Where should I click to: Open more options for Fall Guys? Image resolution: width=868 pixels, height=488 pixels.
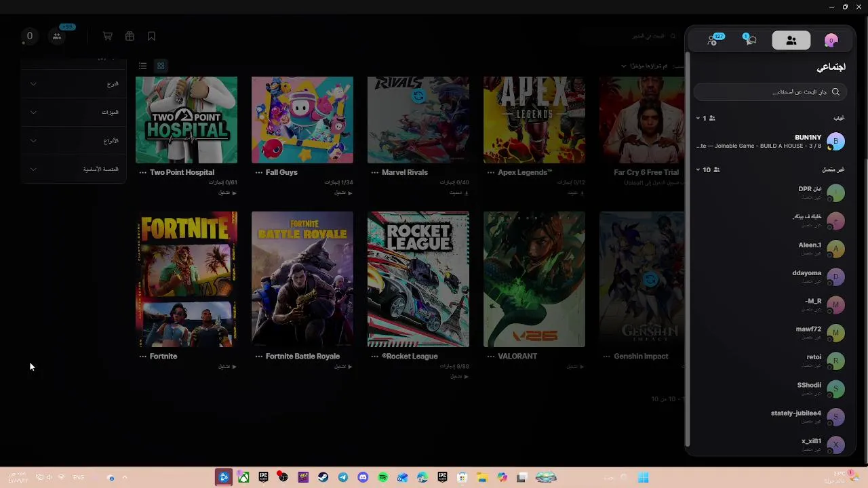click(258, 173)
